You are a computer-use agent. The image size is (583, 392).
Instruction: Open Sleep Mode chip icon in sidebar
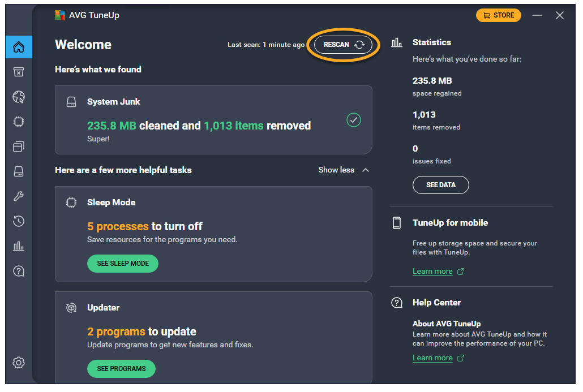(19, 122)
